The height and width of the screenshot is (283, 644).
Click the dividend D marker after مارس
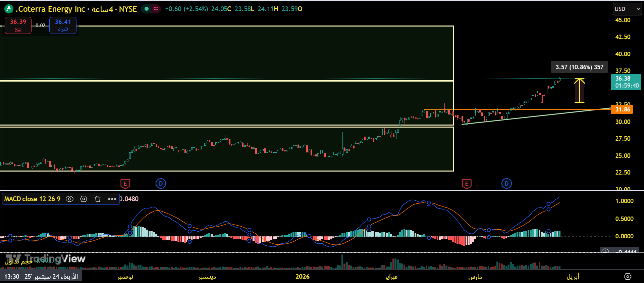click(x=506, y=184)
